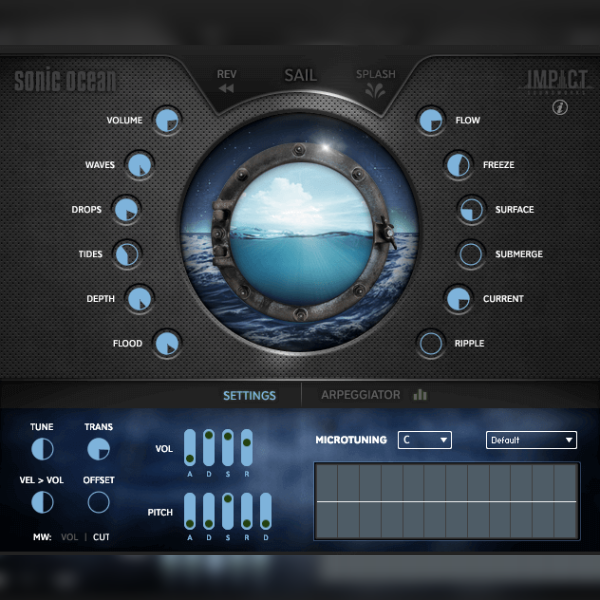Click the SAIL preset name

[x=300, y=75]
